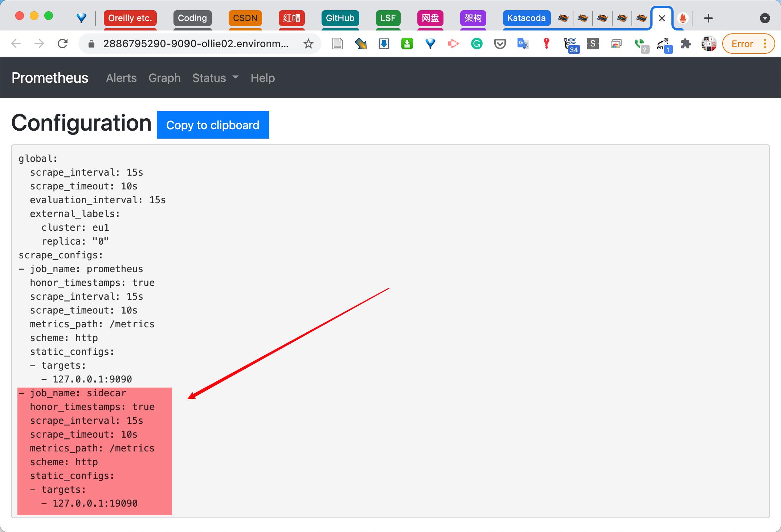Open the translate-to-en extension with badge 1
The height and width of the screenshot is (532, 781).
point(664,45)
